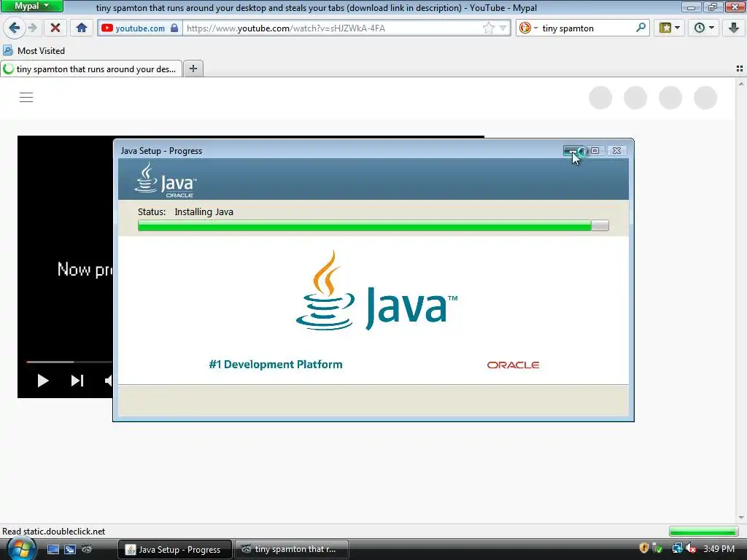Mute the YouTube player volume
747x560 pixels.
[108, 381]
